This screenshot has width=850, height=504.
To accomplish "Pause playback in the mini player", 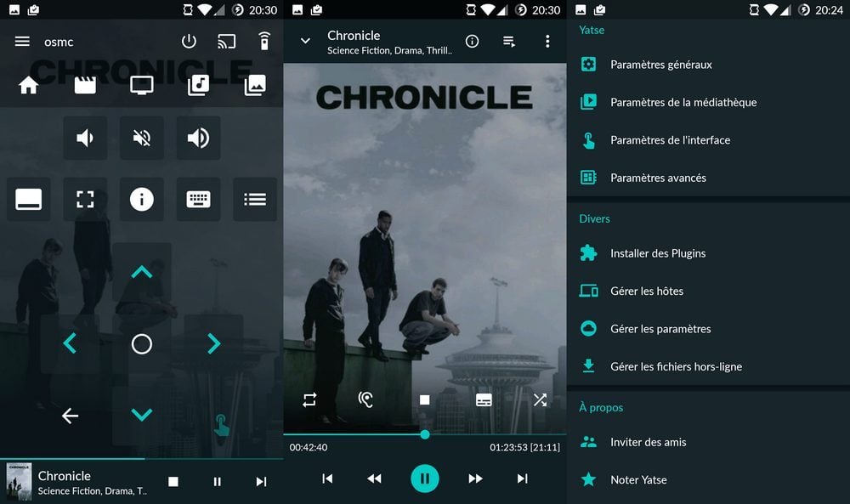I will coord(217,481).
